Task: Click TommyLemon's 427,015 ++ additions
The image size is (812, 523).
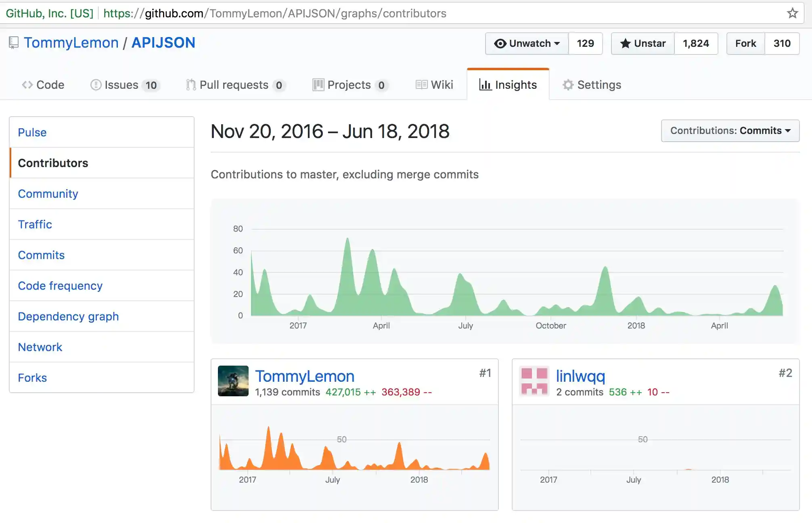Action: click(351, 392)
